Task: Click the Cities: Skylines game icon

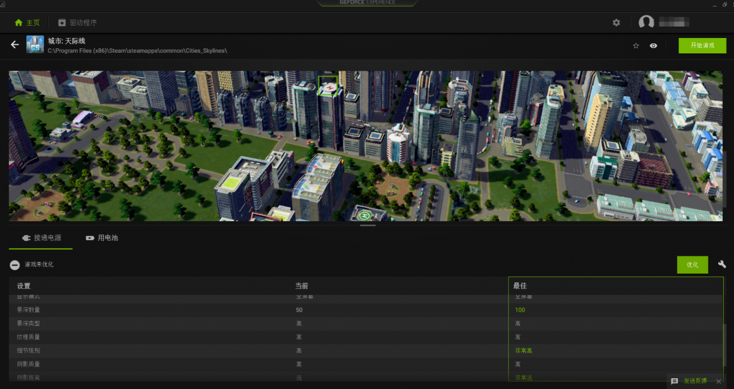Action: 35,44
